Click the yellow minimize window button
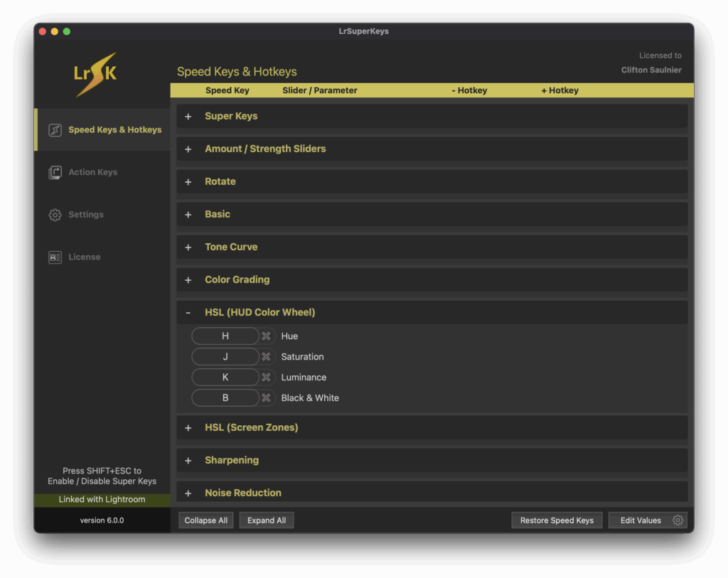 pos(55,31)
